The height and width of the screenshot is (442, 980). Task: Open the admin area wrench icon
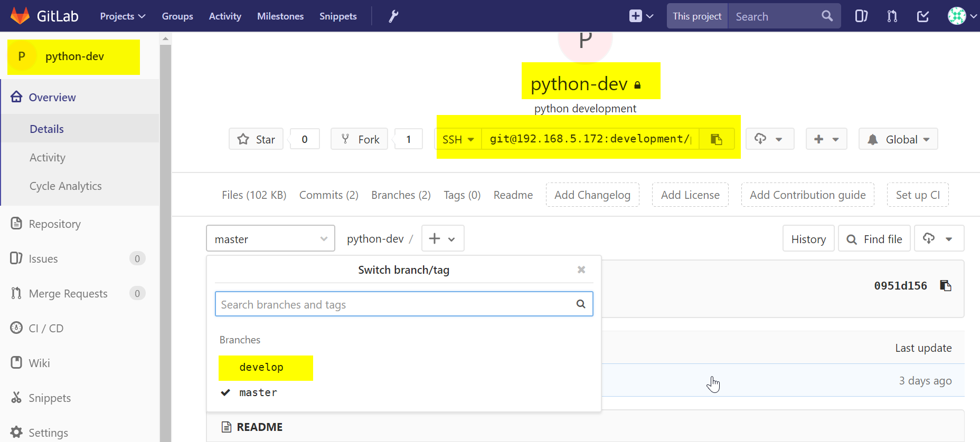(x=393, y=16)
